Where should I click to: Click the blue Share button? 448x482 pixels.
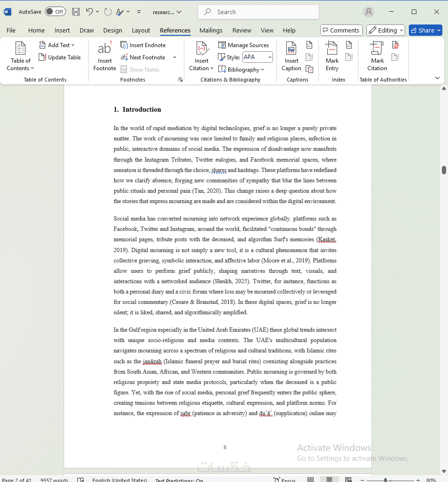pyautogui.click(x=425, y=30)
